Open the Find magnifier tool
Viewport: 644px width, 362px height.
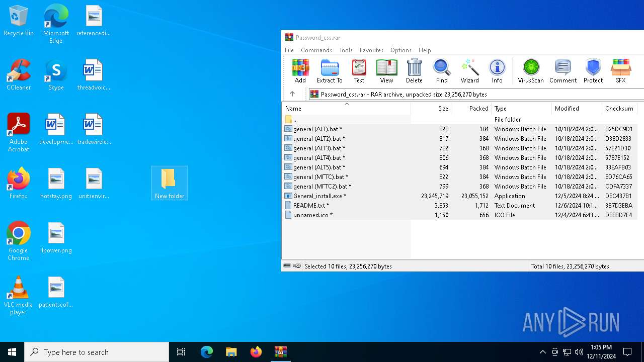(x=442, y=71)
